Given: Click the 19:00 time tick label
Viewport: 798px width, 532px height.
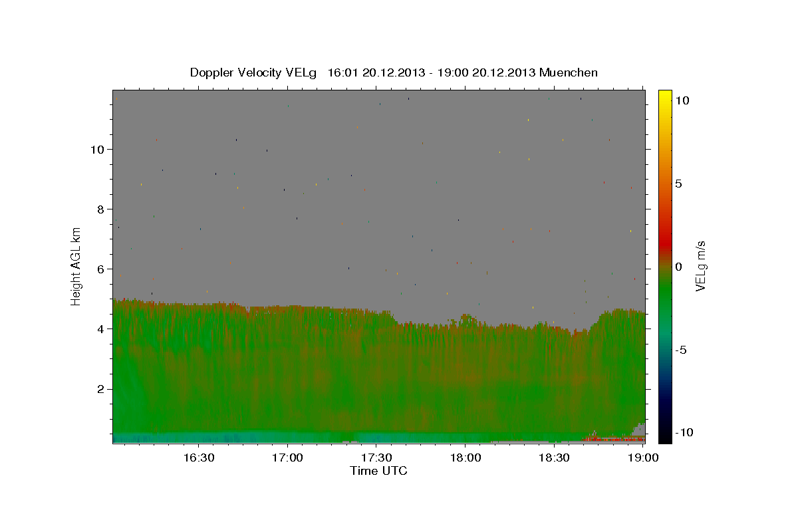Looking at the screenshot, I should click(x=642, y=458).
